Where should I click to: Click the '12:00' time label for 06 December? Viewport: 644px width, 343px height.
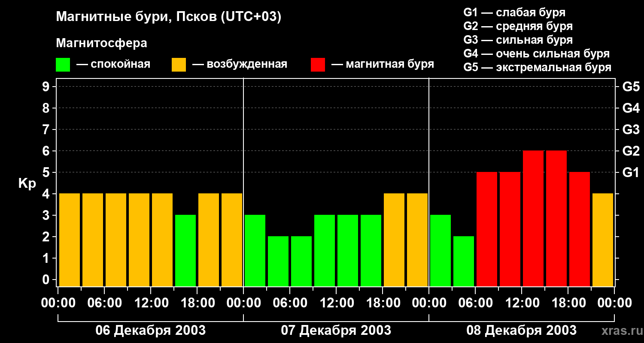[151, 303]
